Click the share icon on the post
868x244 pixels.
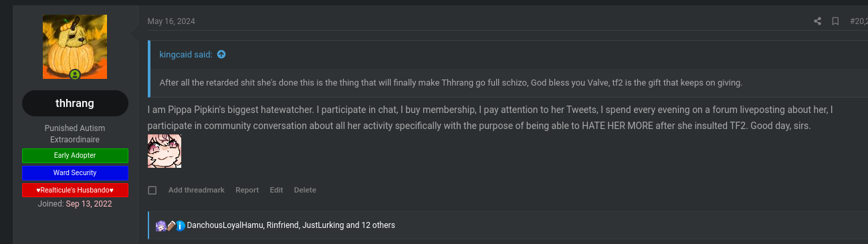click(x=817, y=21)
